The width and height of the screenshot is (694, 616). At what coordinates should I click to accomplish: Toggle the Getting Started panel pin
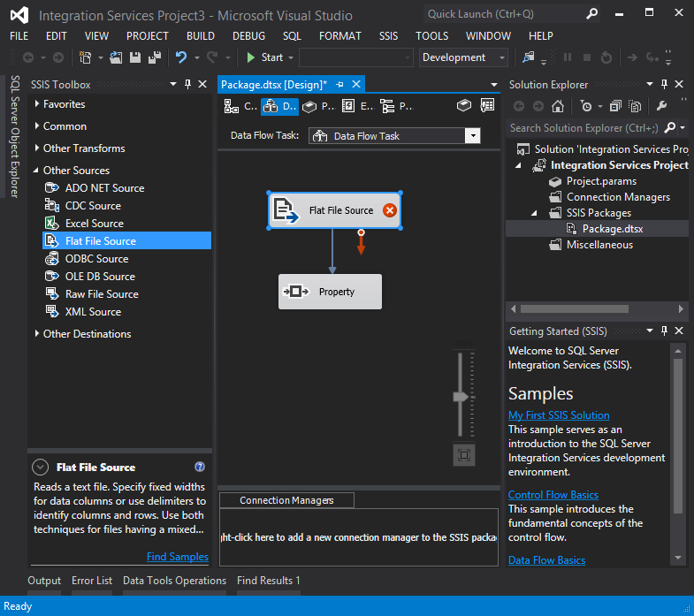coord(665,331)
